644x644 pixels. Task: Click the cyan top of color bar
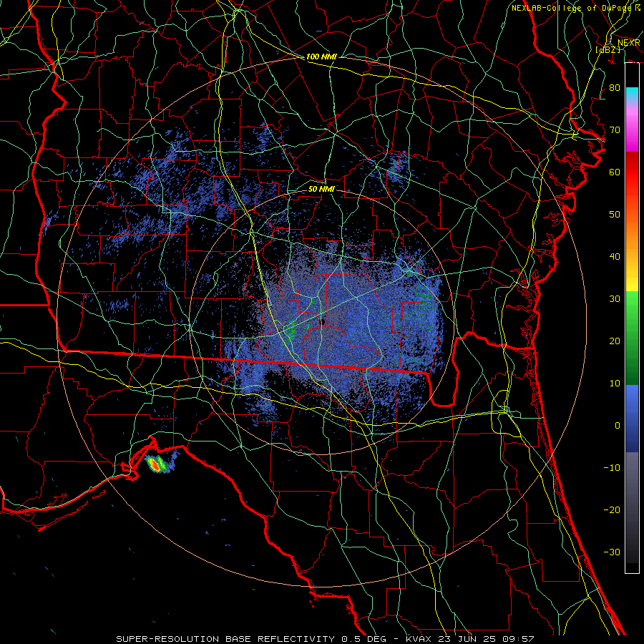632,92
